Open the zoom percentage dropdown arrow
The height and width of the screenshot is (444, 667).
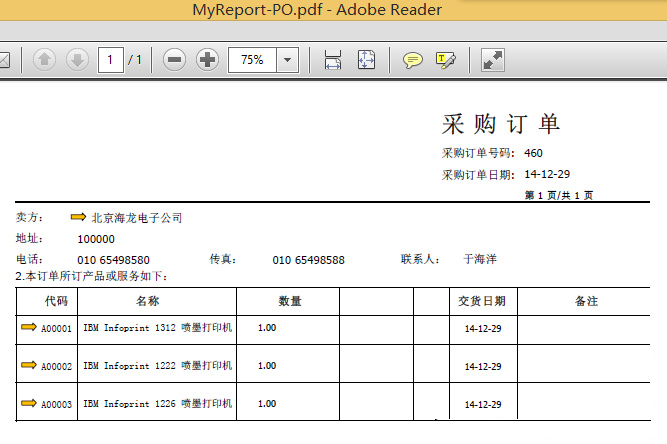288,60
